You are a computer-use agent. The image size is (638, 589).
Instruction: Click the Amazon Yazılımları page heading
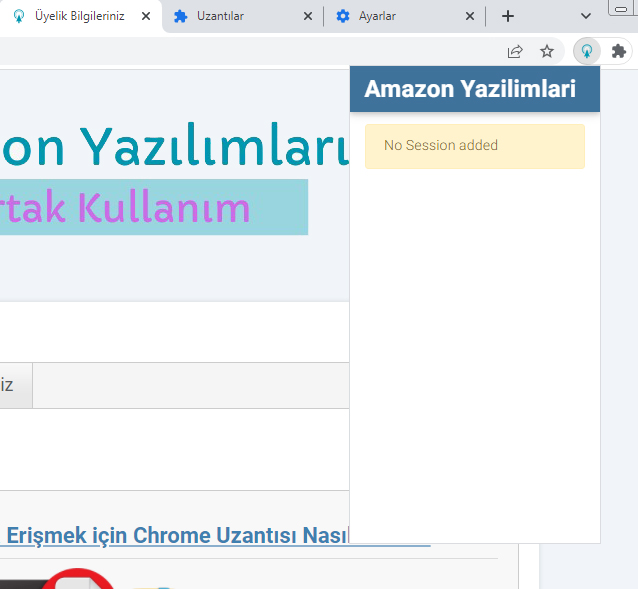click(175, 146)
